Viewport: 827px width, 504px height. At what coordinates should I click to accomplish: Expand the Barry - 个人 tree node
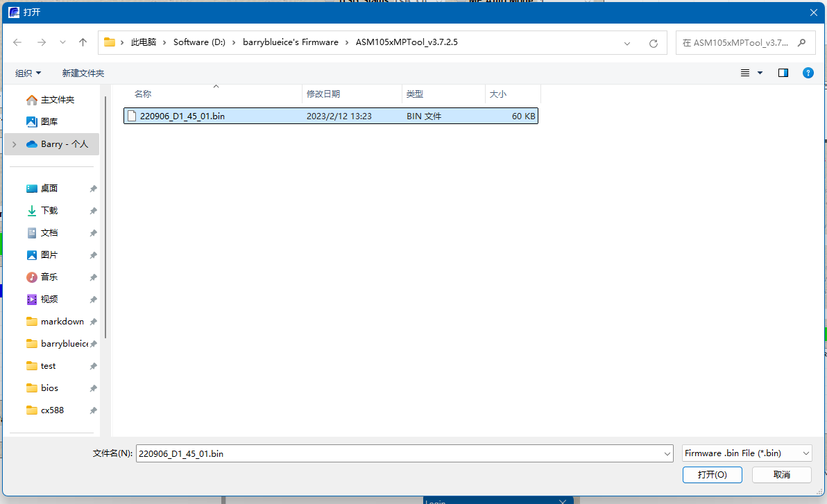coord(15,144)
